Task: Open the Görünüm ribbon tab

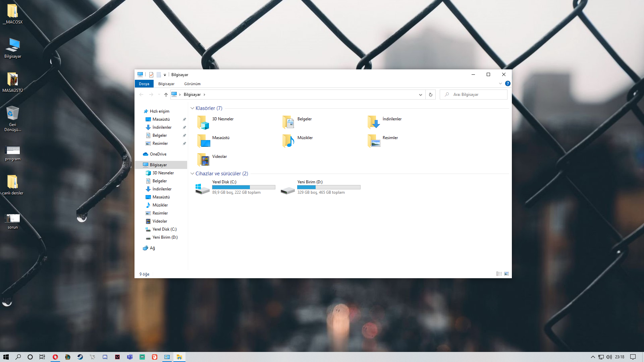Action: tap(192, 84)
